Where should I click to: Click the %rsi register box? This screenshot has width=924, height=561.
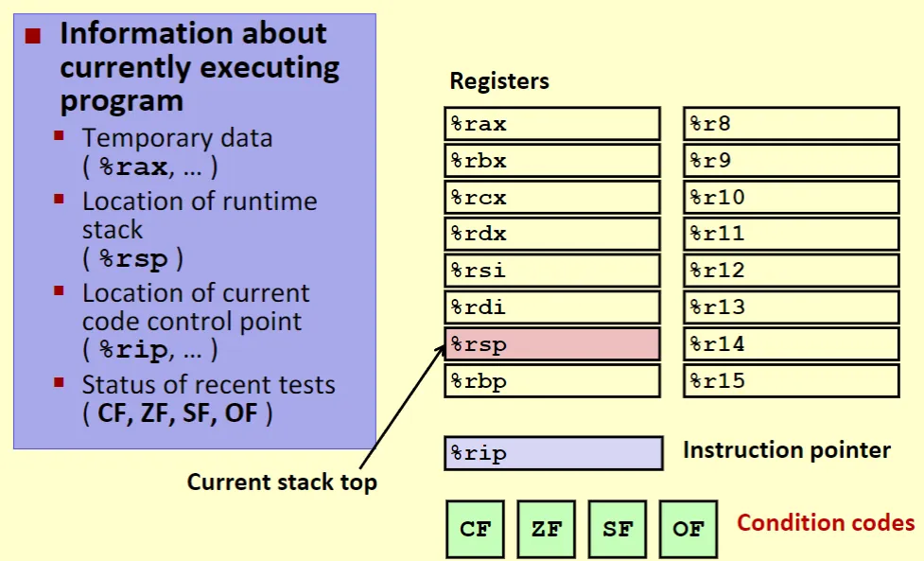551,271
